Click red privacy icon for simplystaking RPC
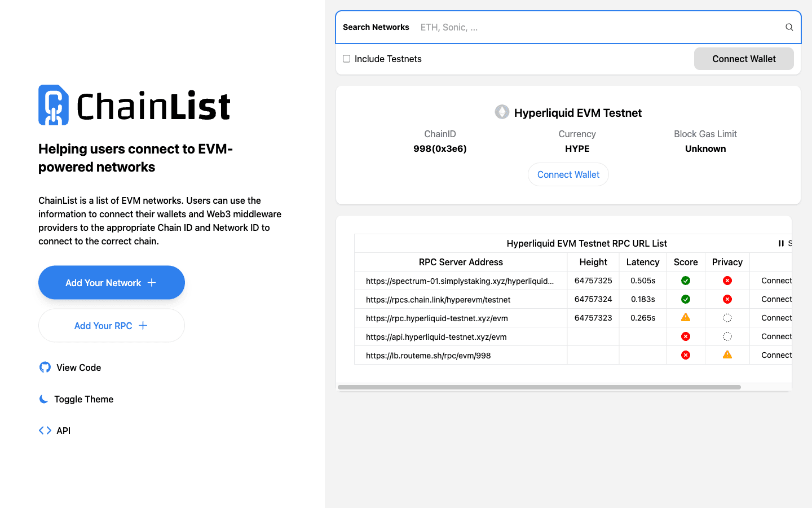The image size is (812, 508). (727, 281)
